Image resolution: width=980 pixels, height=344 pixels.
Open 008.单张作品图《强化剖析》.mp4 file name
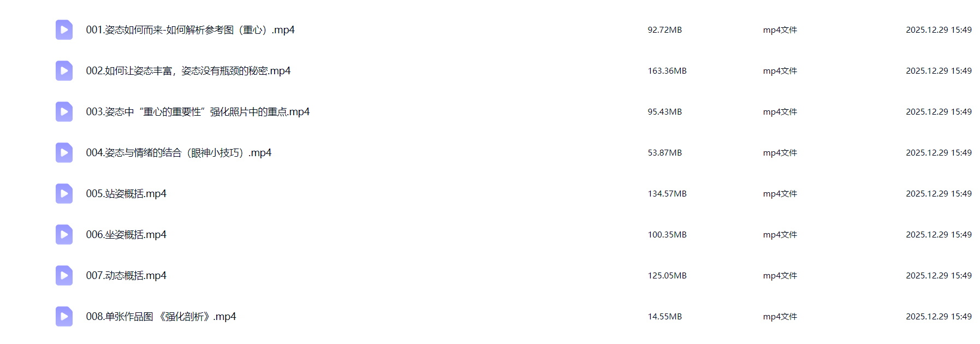click(x=161, y=317)
